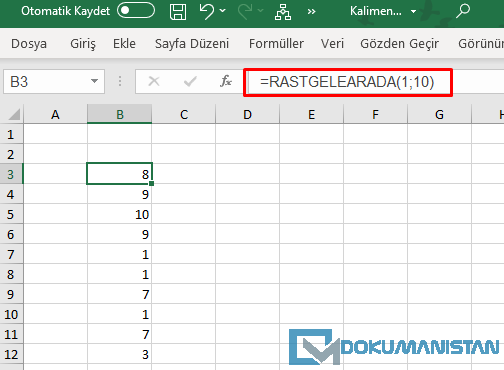This screenshot has height=370, width=504.
Task: Click the formula bar resize dots handle
Action: pos(120,81)
